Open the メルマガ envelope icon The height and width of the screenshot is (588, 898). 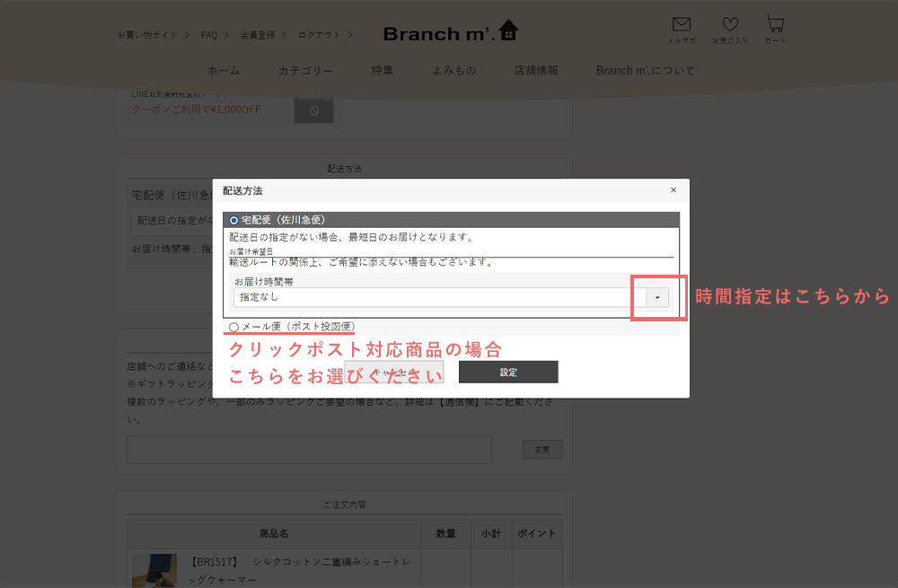pos(682,26)
